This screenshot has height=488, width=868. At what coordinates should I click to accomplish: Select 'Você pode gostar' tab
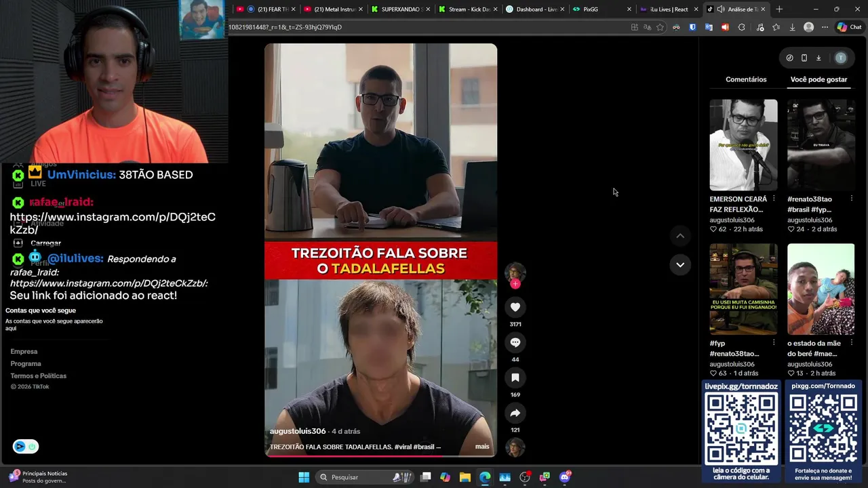[x=818, y=79]
